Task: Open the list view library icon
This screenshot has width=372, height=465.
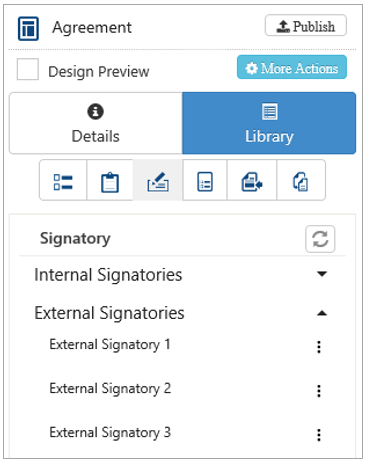Action: (x=63, y=182)
